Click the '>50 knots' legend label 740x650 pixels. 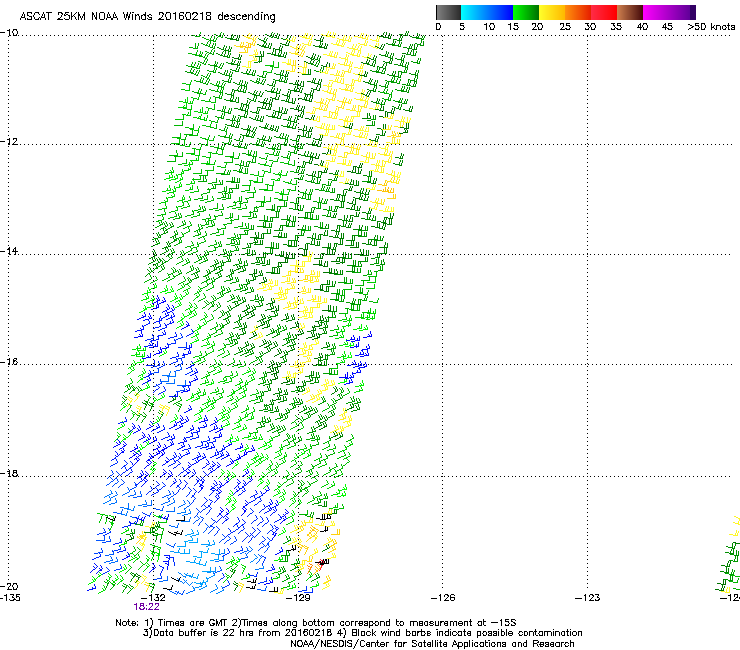click(x=711, y=27)
